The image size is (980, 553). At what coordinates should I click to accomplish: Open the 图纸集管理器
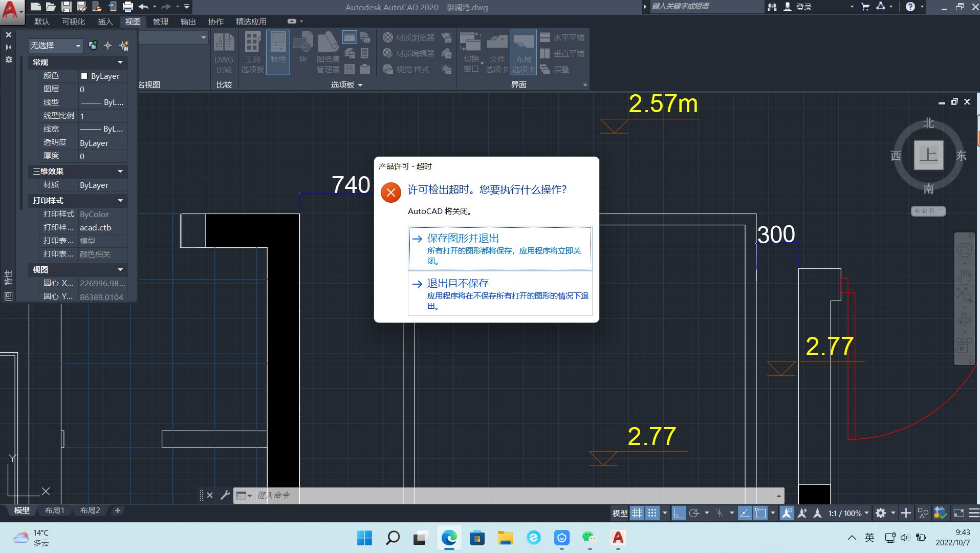coord(328,51)
